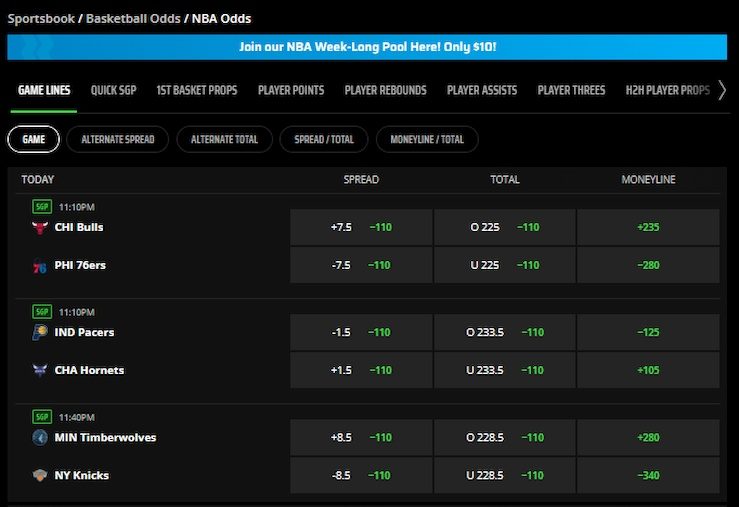Switch to the Quick SGP tab
The height and width of the screenshot is (507, 739).
pyautogui.click(x=114, y=90)
